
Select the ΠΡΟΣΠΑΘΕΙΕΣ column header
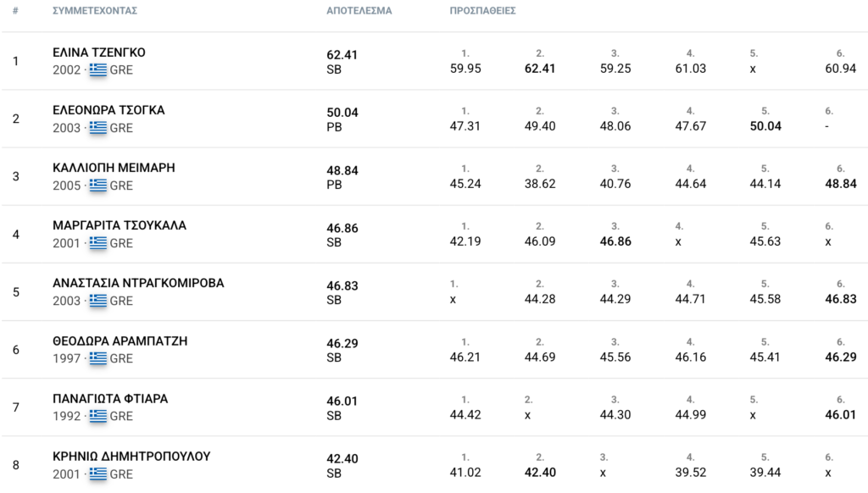[x=482, y=10]
